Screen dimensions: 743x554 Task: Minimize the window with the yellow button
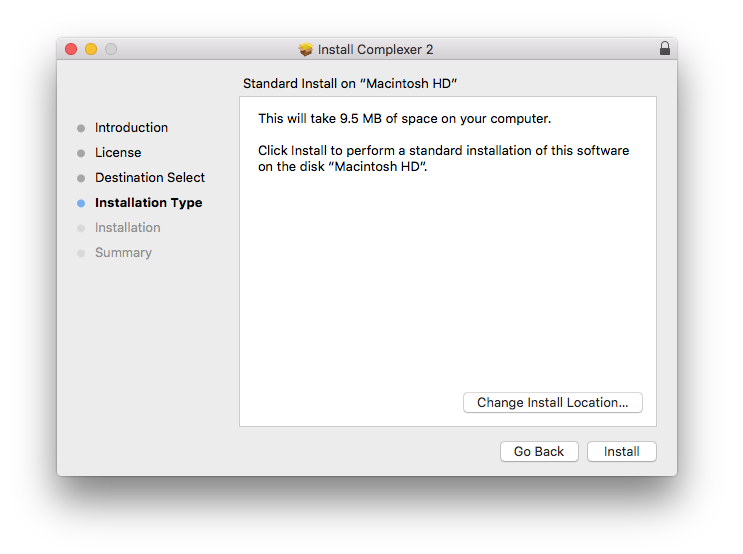pyautogui.click(x=91, y=49)
